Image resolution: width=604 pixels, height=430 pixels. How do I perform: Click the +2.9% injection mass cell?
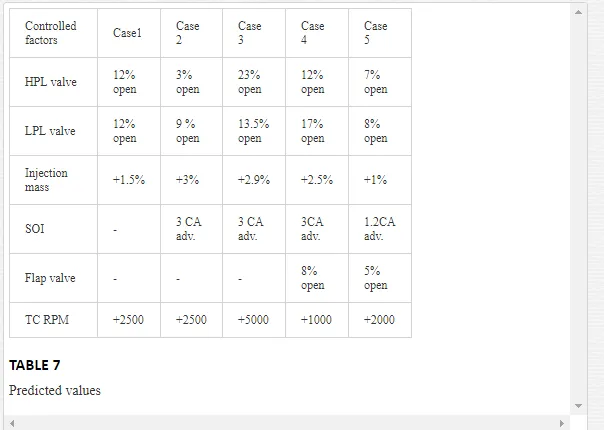[254, 180]
